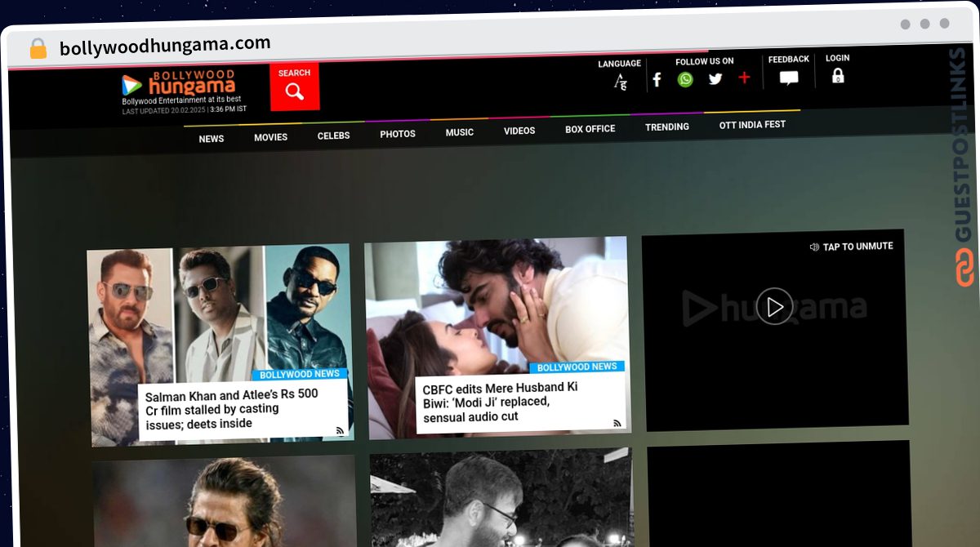The image size is (980, 547).
Task: Open the Videos menu
Action: pyautogui.click(x=519, y=131)
